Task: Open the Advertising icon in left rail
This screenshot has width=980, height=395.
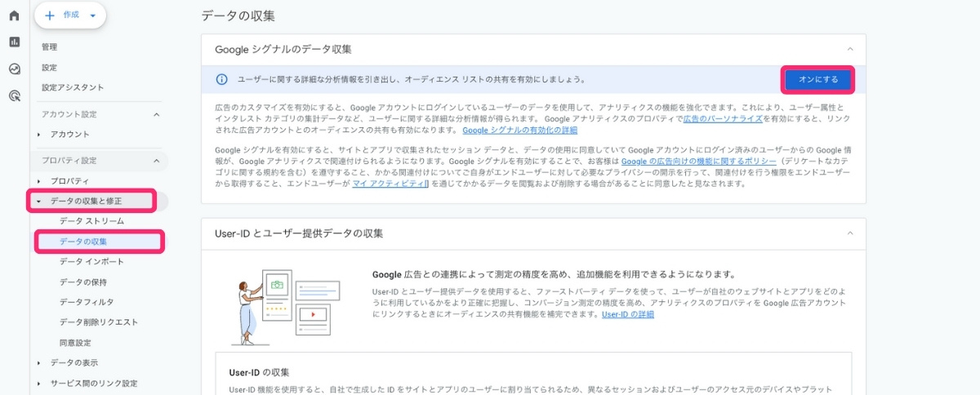Action: (14, 95)
